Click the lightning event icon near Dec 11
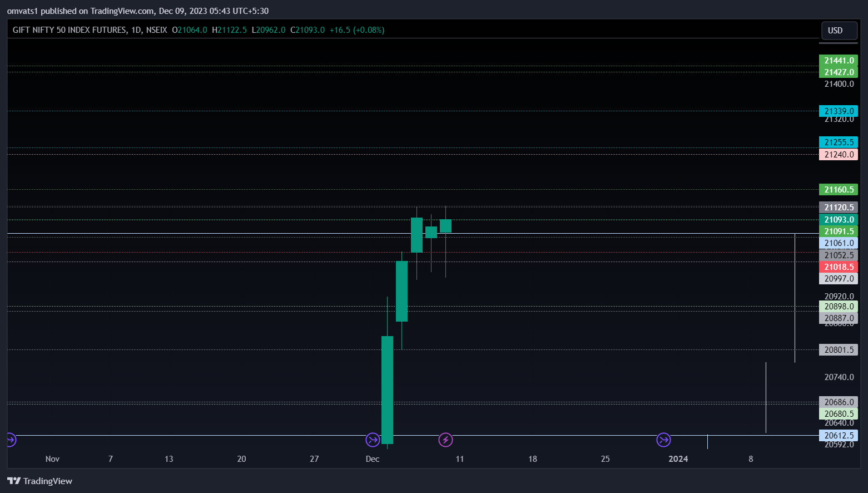The image size is (868, 493). tap(445, 440)
